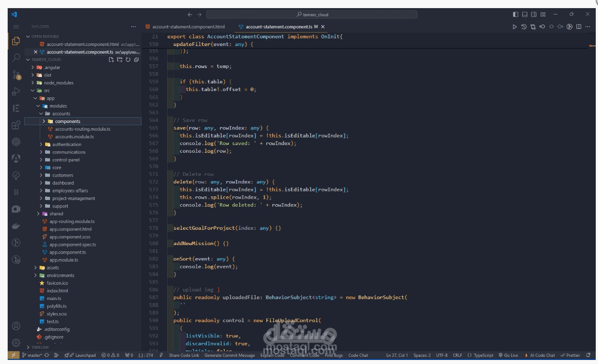Close the account-statement.component.ts tab
598x364 pixels.
click(x=323, y=27)
